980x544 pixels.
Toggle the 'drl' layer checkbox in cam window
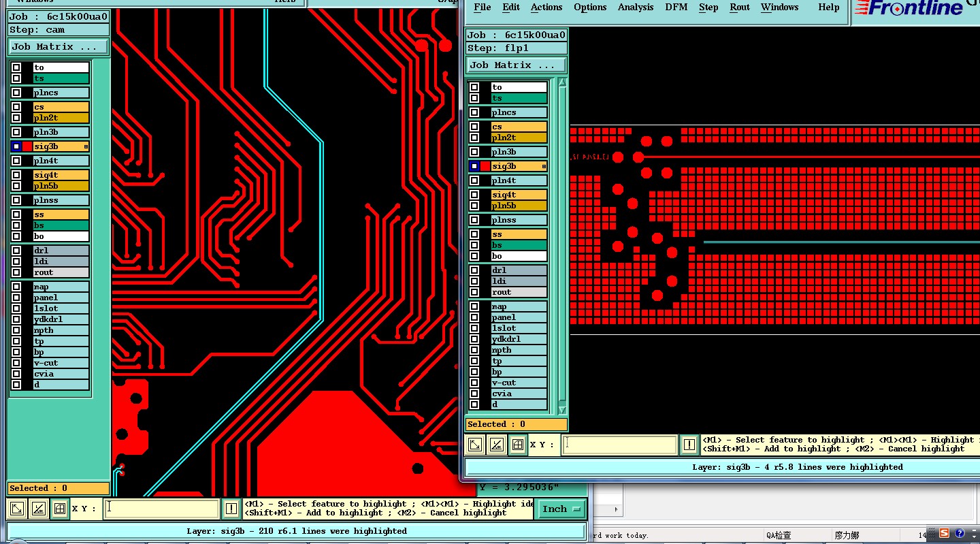[x=16, y=251]
